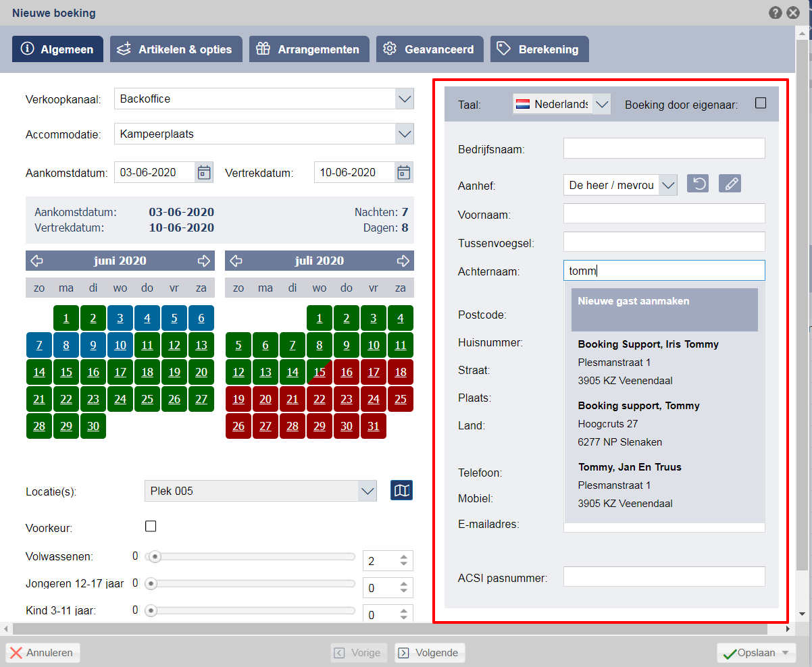Image resolution: width=812 pixels, height=667 pixels.
Task: Adjust Kind 3-11 jaar slider handle
Action: [x=151, y=610]
